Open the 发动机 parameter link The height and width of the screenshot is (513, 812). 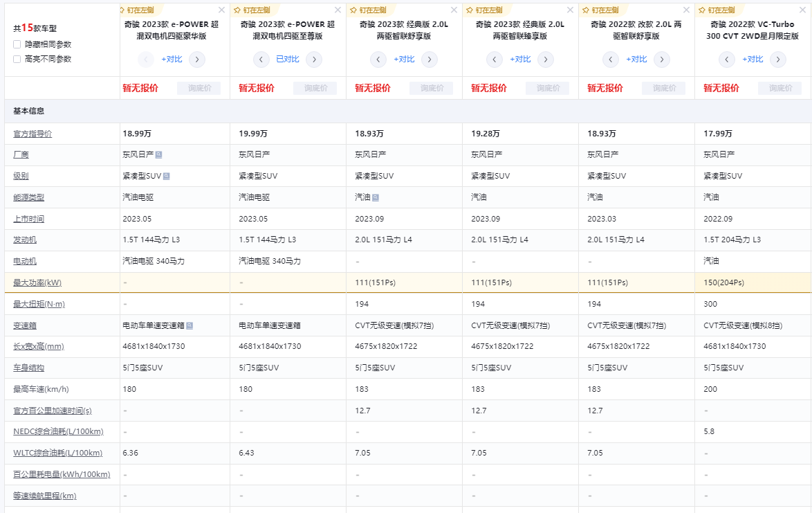(25, 240)
